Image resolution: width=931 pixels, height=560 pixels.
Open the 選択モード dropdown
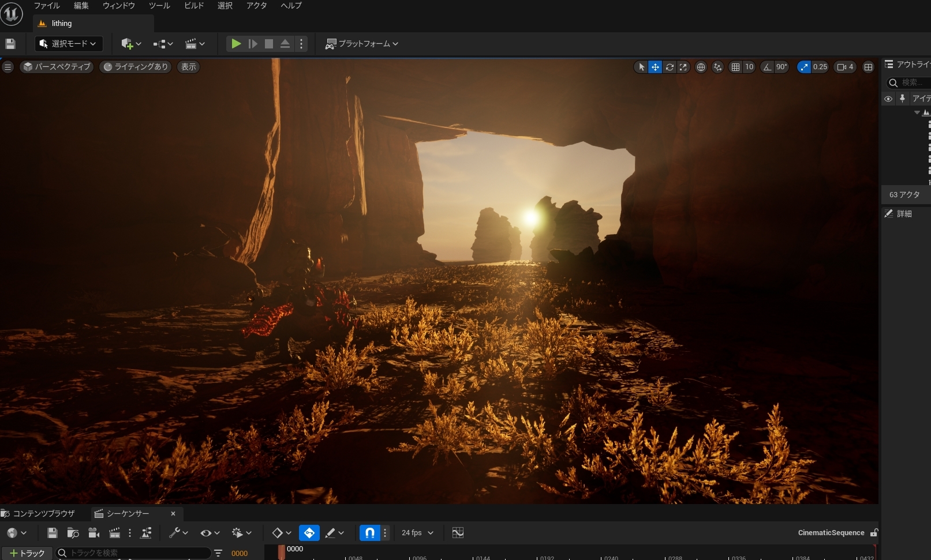point(69,44)
